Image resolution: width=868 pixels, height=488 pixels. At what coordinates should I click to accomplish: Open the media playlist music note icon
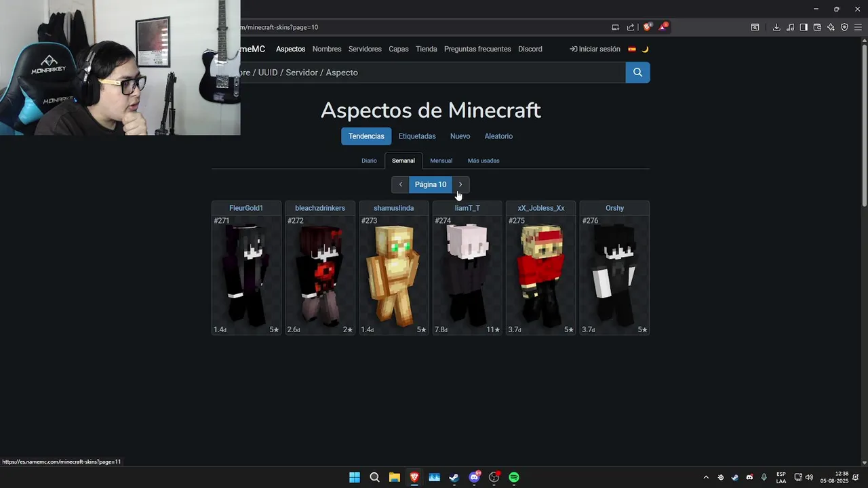pos(790,27)
